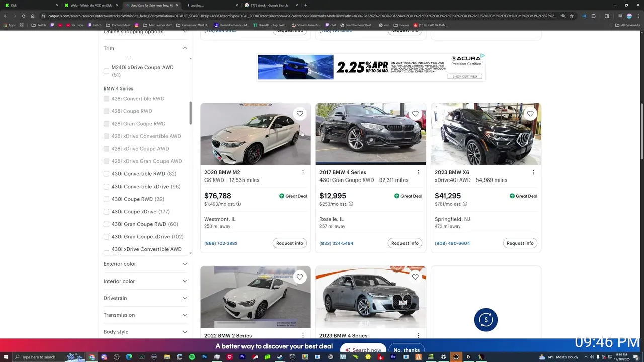This screenshot has width=644, height=362.
Task: Open Spotify from the taskbar
Action: tap(192, 357)
